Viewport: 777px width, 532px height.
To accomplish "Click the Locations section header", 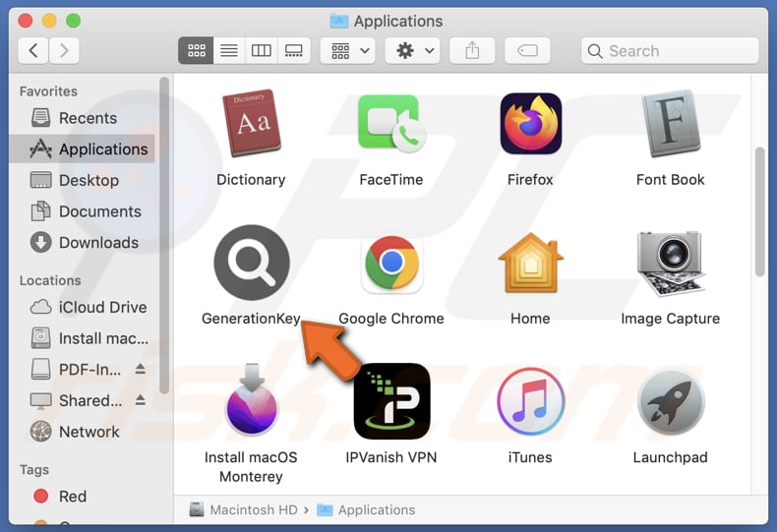I will pyautogui.click(x=50, y=280).
